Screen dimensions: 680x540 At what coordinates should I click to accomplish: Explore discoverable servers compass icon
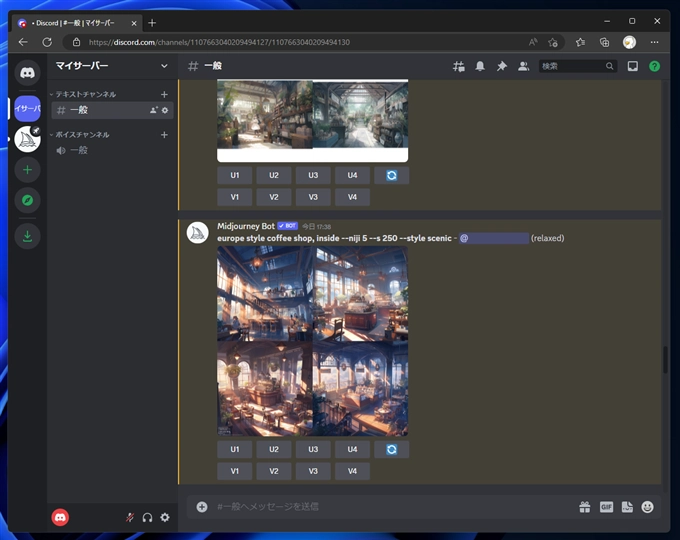(x=27, y=200)
